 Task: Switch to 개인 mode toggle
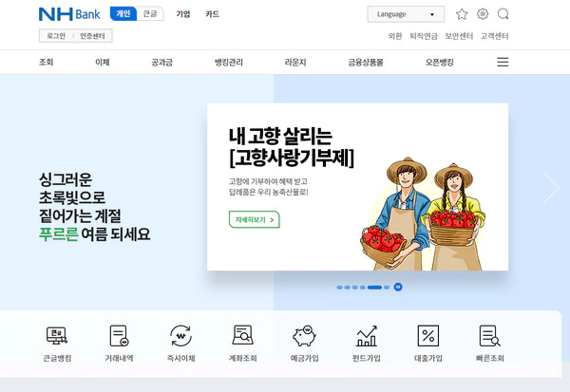click(x=123, y=14)
